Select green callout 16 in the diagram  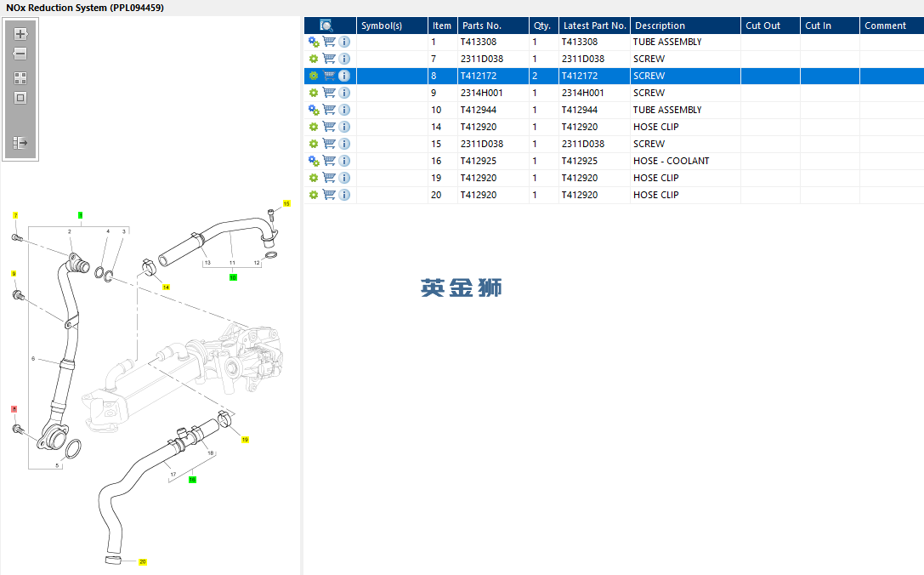tap(192, 480)
